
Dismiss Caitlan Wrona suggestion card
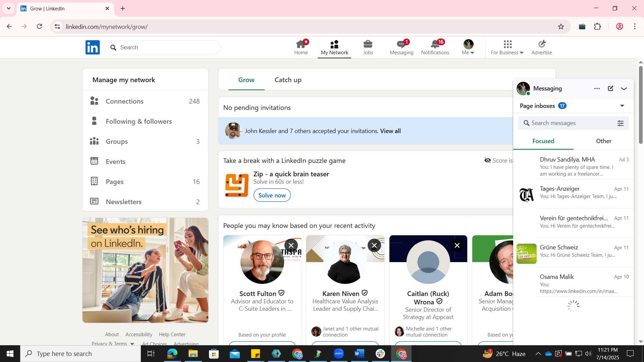(x=457, y=245)
